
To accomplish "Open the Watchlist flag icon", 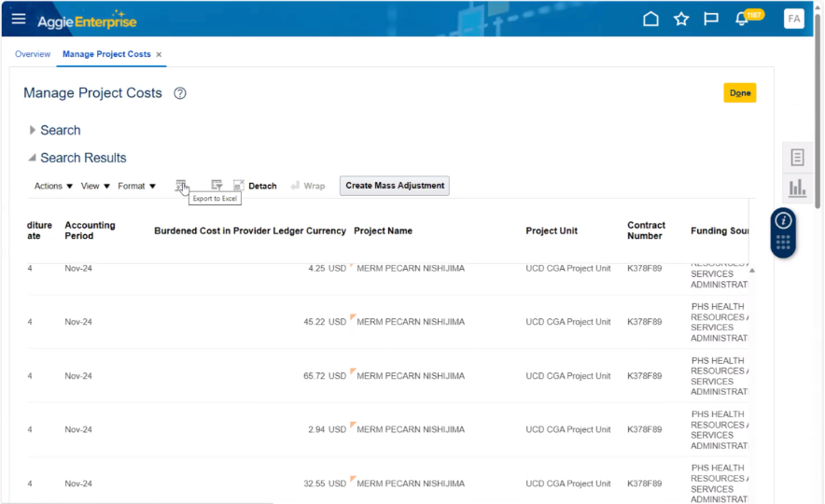I will tap(711, 19).
